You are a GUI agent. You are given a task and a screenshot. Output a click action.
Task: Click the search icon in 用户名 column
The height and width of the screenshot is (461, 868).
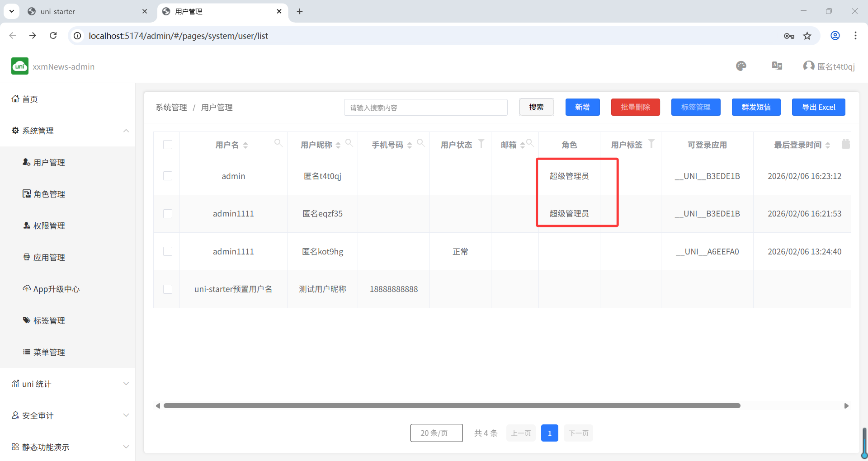[x=278, y=143]
